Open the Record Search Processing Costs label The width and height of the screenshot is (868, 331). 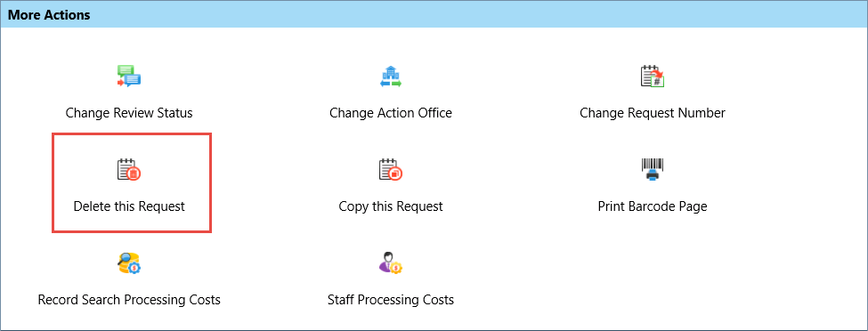point(129,300)
